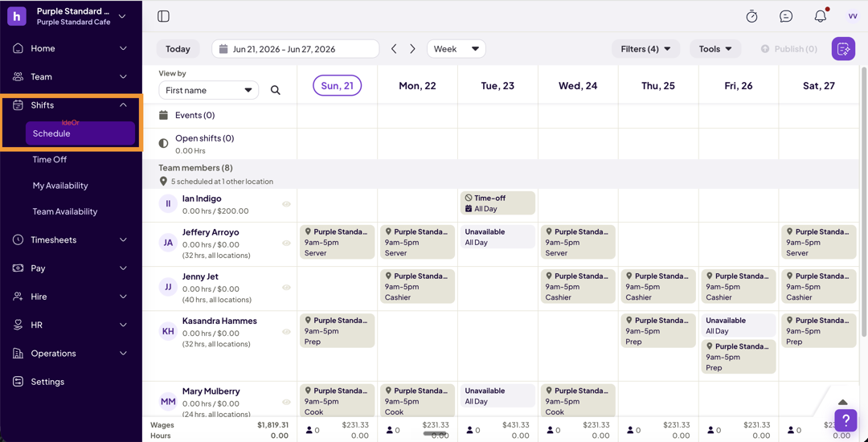Click the horizontal scroll handle at bottom
Viewport: 868px width, 442px height.
(435, 433)
